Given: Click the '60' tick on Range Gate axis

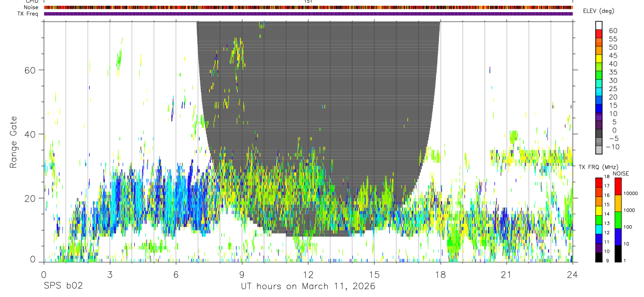Looking at the screenshot, I should pyautogui.click(x=29, y=70).
